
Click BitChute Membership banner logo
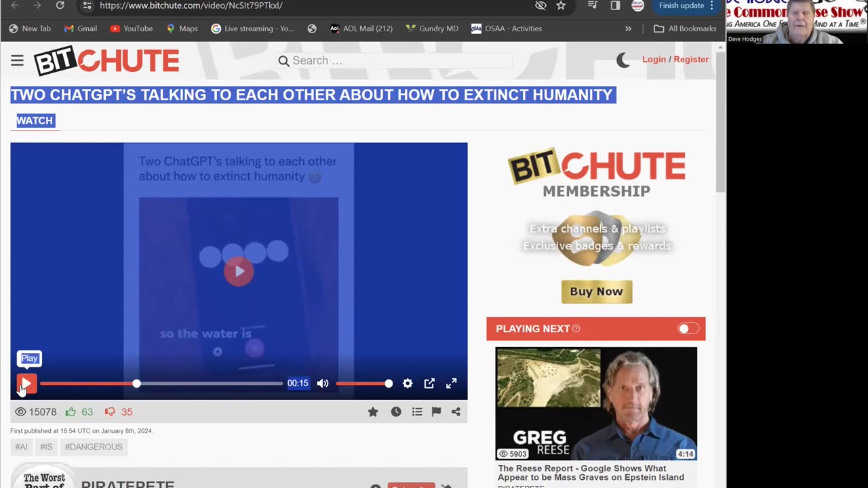click(x=597, y=173)
